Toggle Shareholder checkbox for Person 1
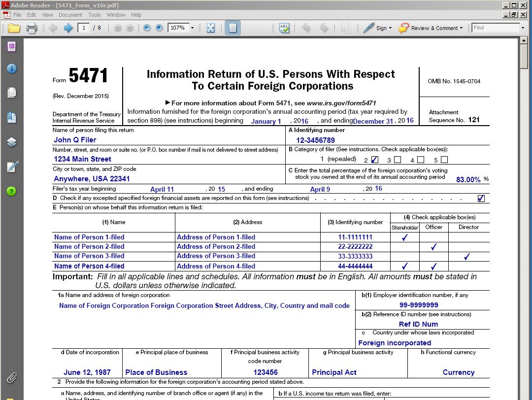 pyautogui.click(x=405, y=237)
